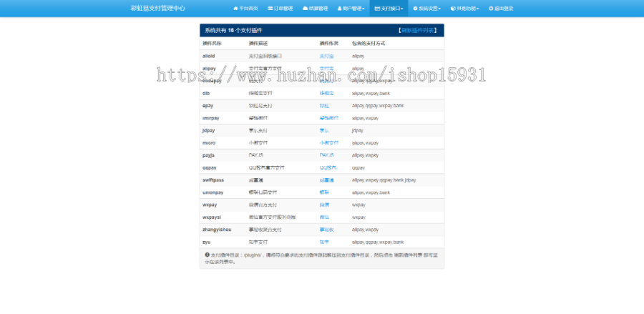
Task: Select the plugin name unionpay
Action: coord(213,192)
